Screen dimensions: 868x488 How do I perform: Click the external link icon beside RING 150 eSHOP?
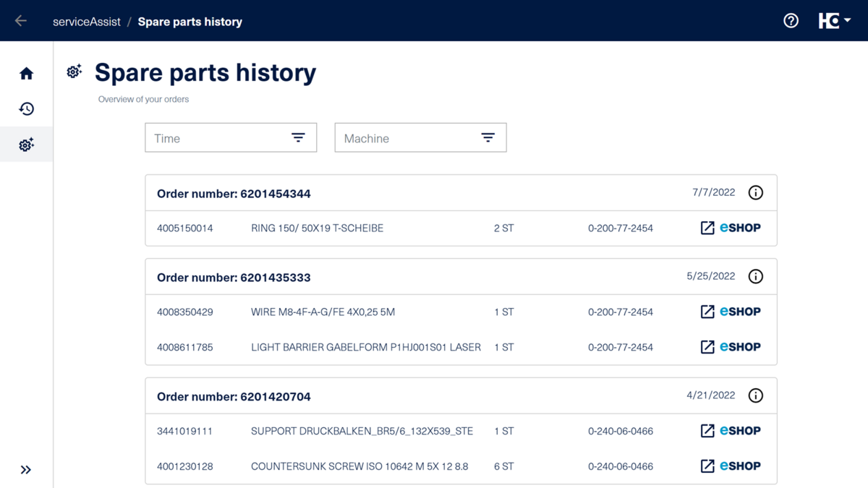pos(707,227)
